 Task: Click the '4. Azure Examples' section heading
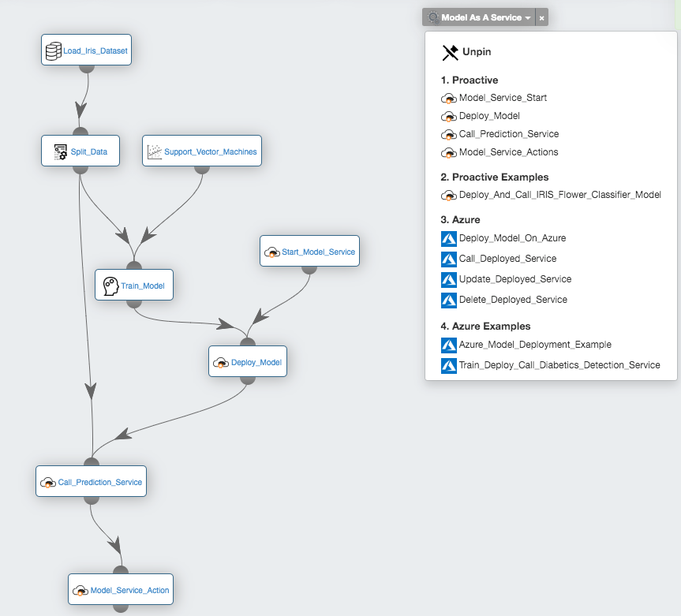click(485, 327)
